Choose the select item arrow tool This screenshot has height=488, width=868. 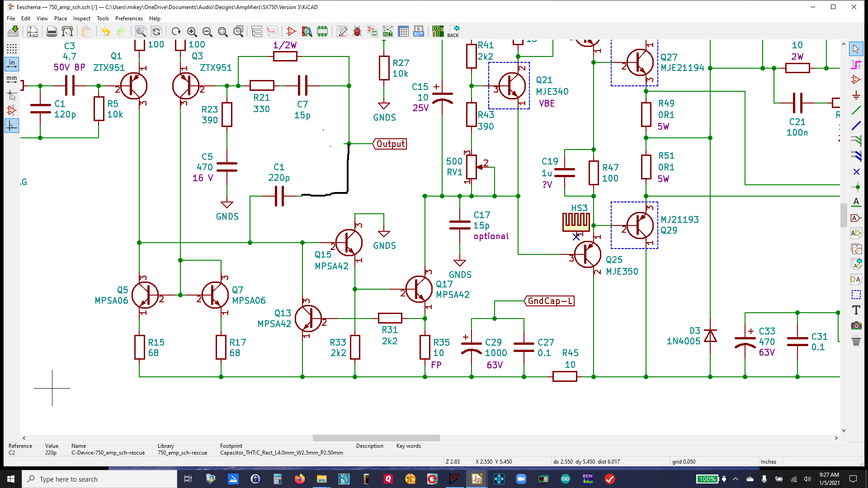(856, 48)
